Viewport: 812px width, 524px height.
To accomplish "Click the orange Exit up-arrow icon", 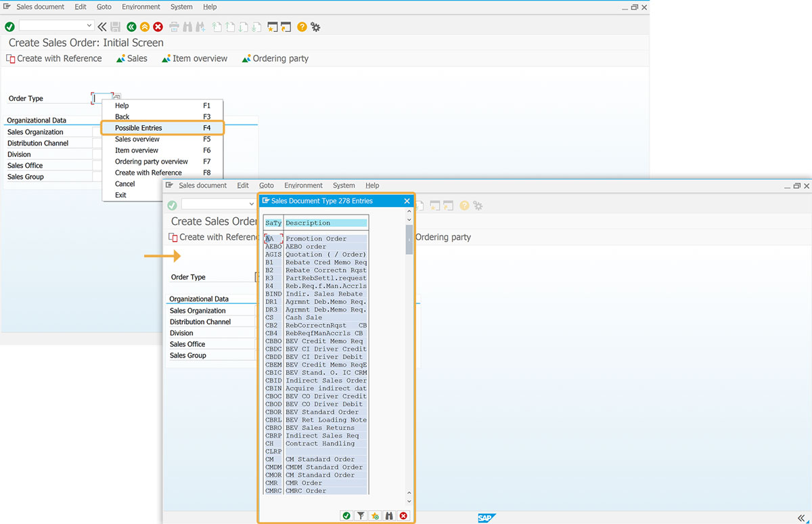I will pyautogui.click(x=145, y=26).
